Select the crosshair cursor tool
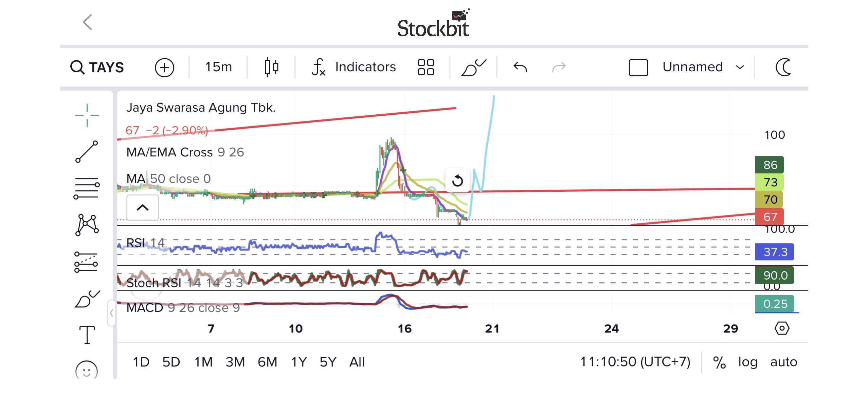868x400 pixels. click(x=87, y=115)
